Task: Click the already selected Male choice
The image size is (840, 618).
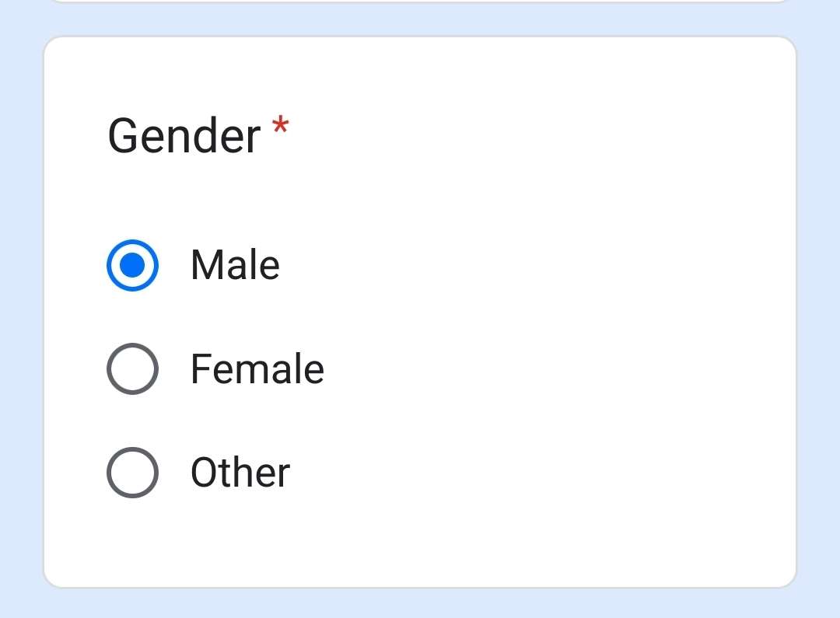Action: [x=132, y=265]
